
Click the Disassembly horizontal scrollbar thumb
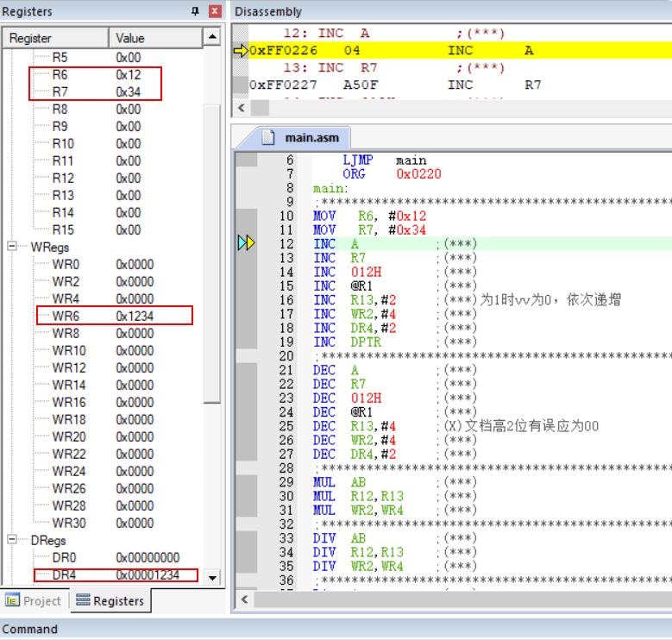[260, 108]
